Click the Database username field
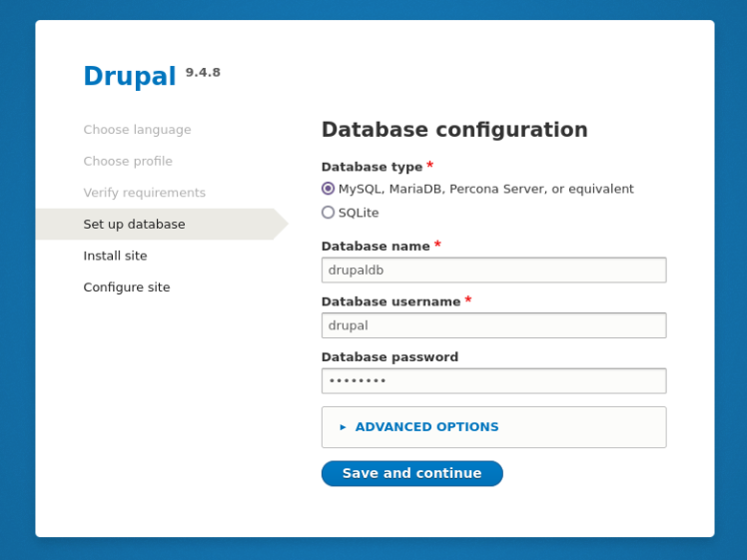 tap(493, 325)
